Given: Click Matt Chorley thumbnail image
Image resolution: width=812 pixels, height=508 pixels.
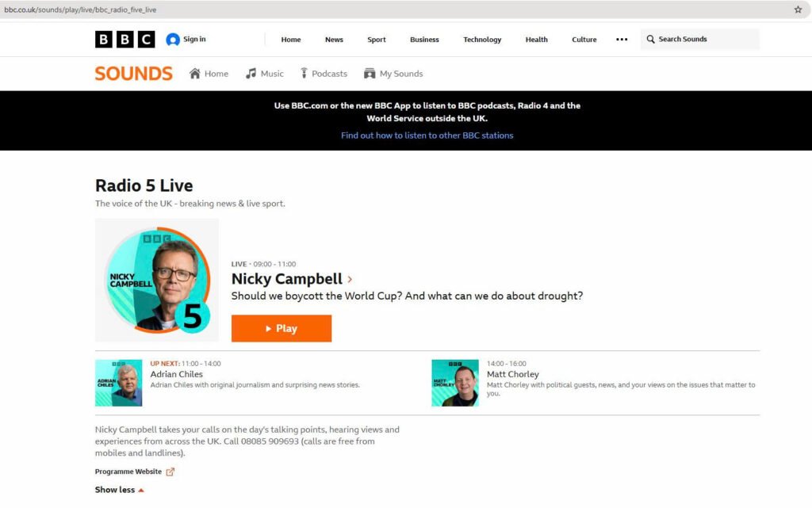Looking at the screenshot, I should 455,383.
